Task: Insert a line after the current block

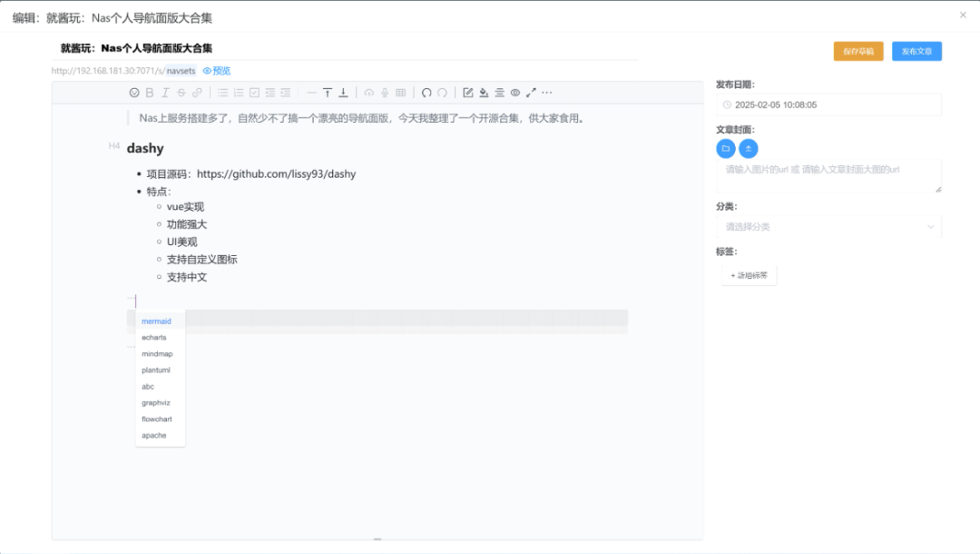Action: tap(343, 93)
